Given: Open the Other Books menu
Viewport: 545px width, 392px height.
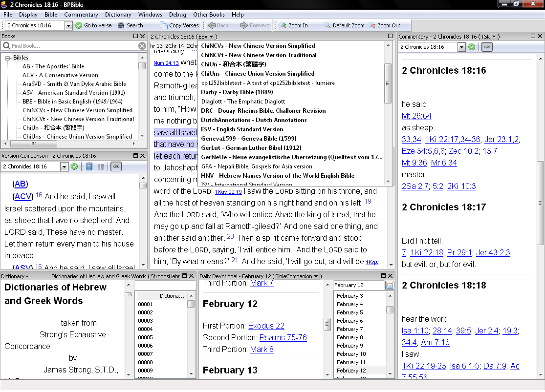Looking at the screenshot, I should click(x=209, y=15).
